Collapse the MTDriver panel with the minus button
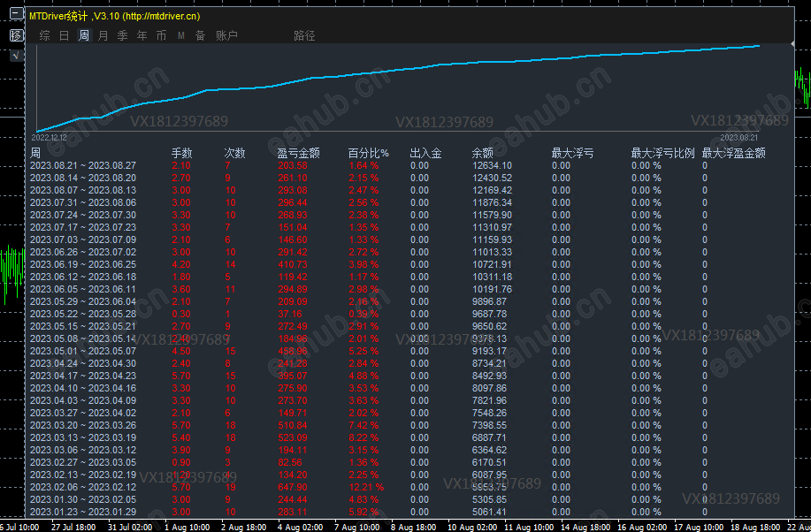811x532 pixels. click(x=17, y=14)
